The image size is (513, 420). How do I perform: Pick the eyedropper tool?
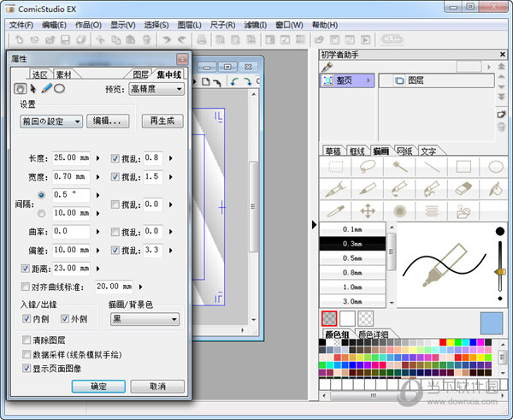pyautogui.click(x=335, y=211)
